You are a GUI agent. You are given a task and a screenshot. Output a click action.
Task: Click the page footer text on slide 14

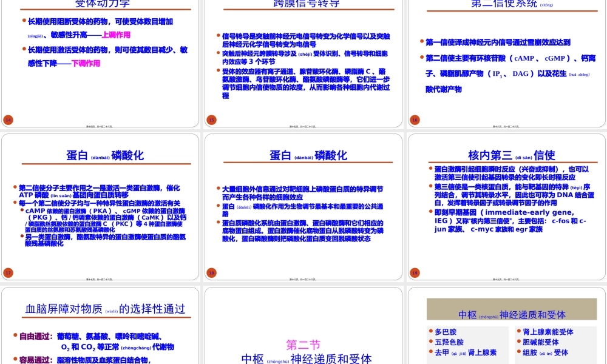point(100,126)
